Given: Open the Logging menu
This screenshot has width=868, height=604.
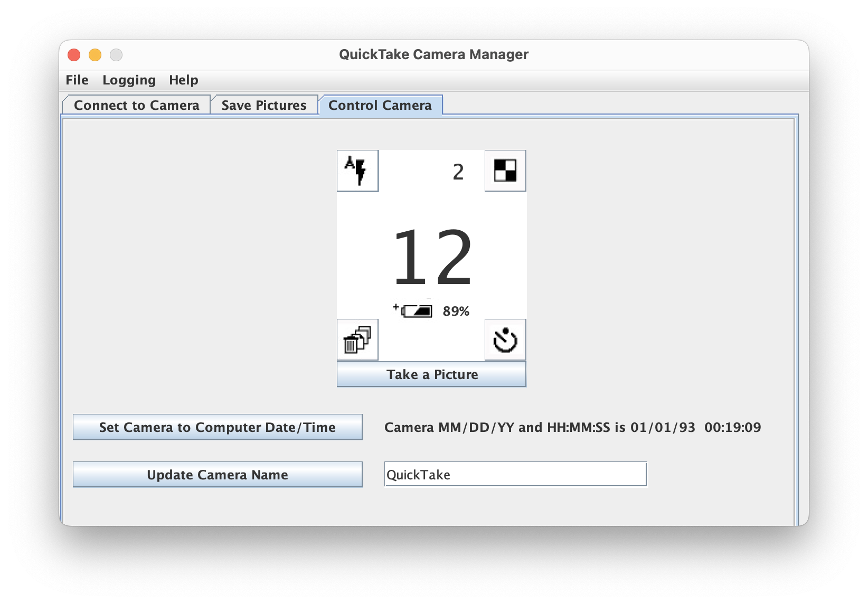Looking at the screenshot, I should coord(129,80).
